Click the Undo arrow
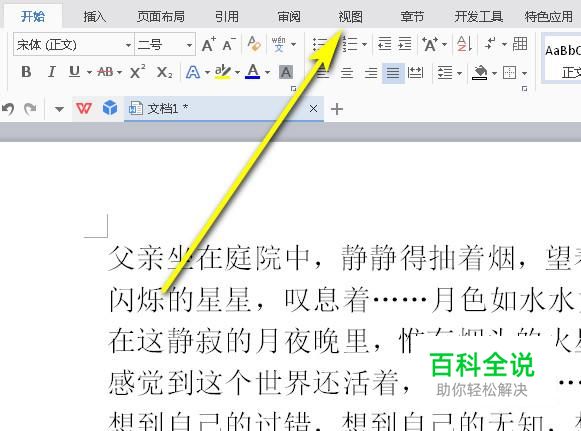The width and height of the screenshot is (581, 431). 8,109
